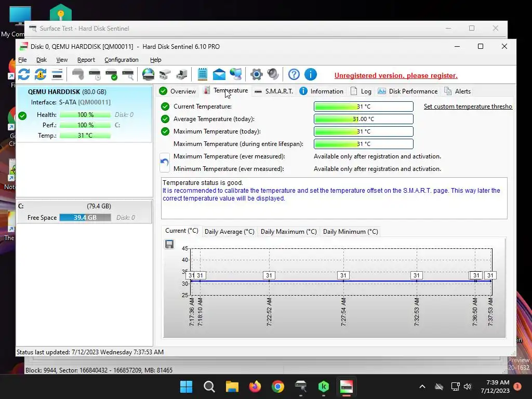Click the blue undo arrow reset temperature icon
The width and height of the screenshot is (532, 399).
pos(165,163)
